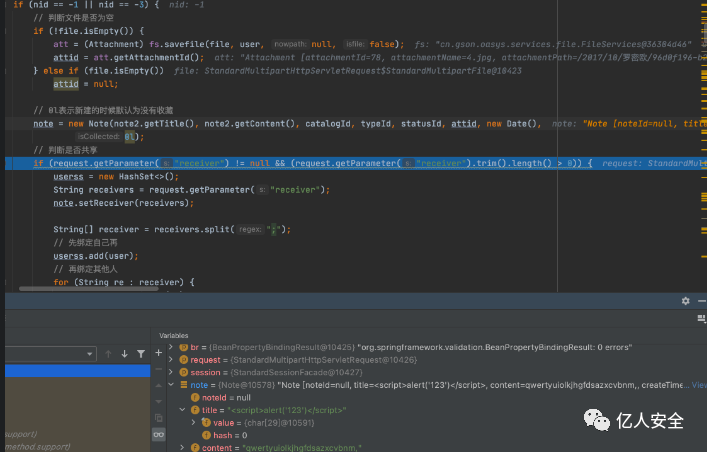Expand the request variable node

[x=171, y=360]
